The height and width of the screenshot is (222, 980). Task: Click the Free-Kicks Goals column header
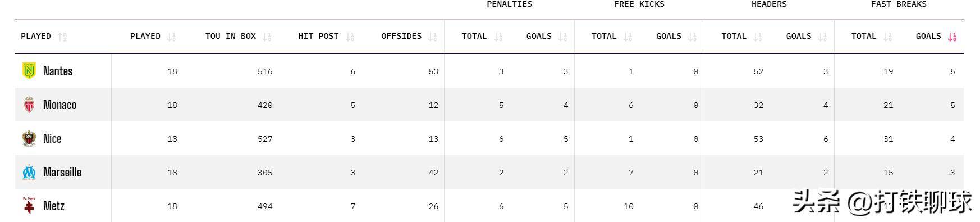point(668,36)
